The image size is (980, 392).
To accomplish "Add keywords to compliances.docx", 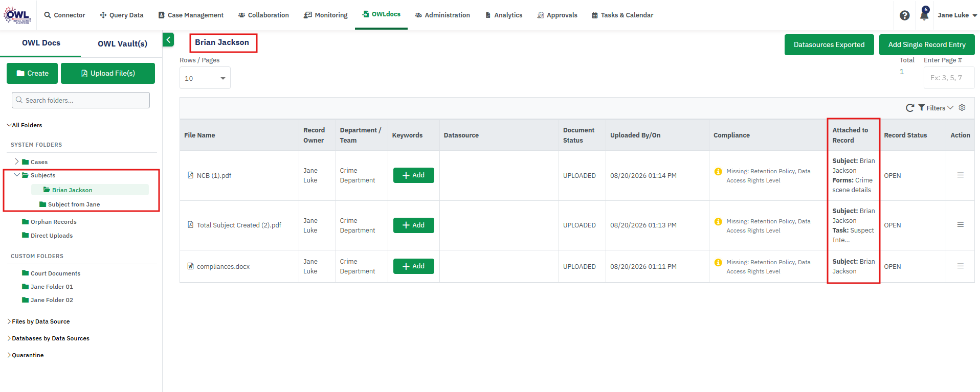I will 413,266.
